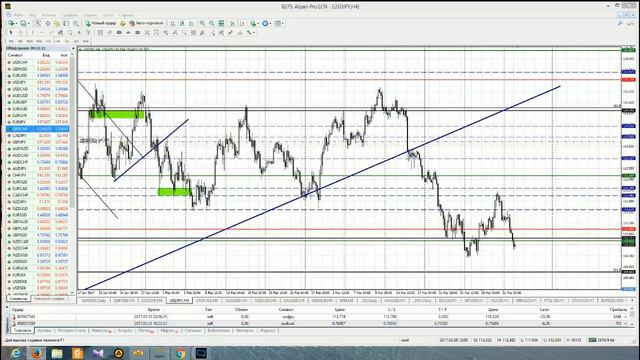Select the highlighted GBPCHF row in Market Watch

click(x=38, y=129)
